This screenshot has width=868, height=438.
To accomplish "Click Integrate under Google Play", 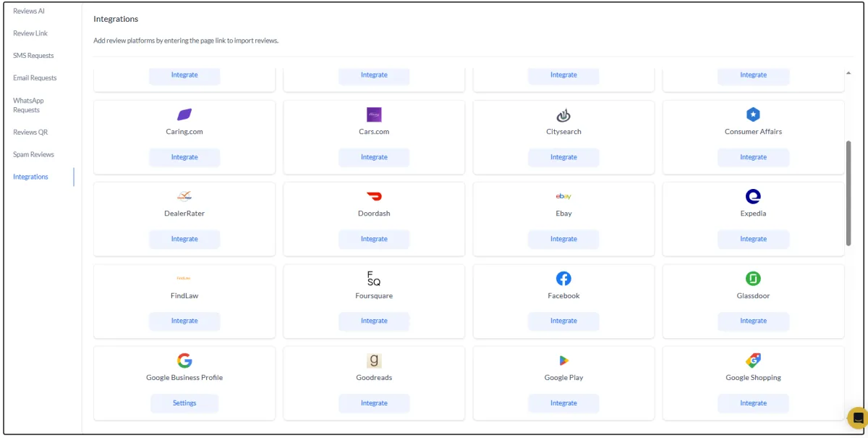I will pos(563,403).
